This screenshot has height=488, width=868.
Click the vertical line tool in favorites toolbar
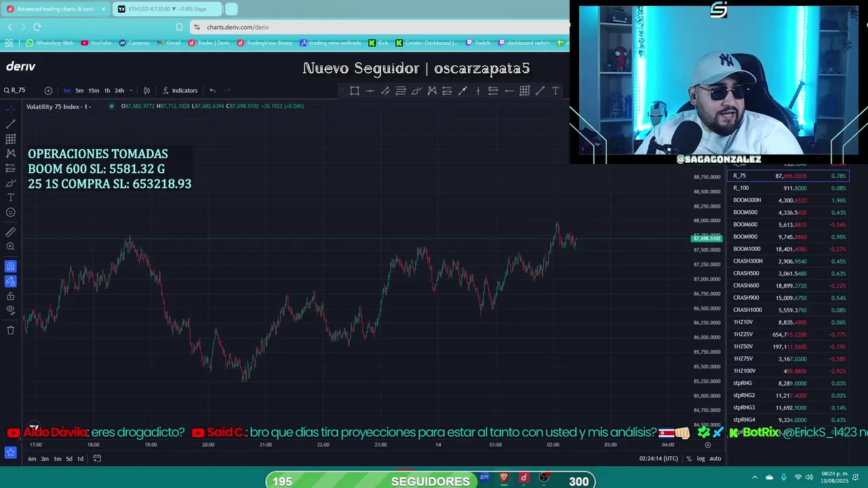478,91
